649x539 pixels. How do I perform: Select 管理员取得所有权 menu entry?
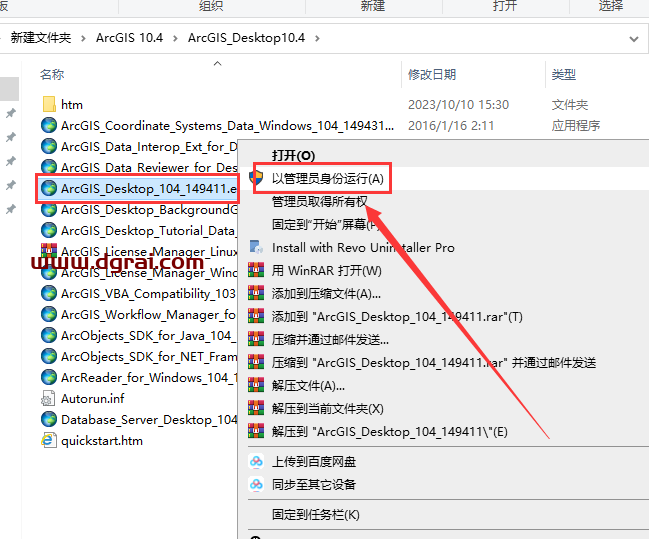(320, 202)
